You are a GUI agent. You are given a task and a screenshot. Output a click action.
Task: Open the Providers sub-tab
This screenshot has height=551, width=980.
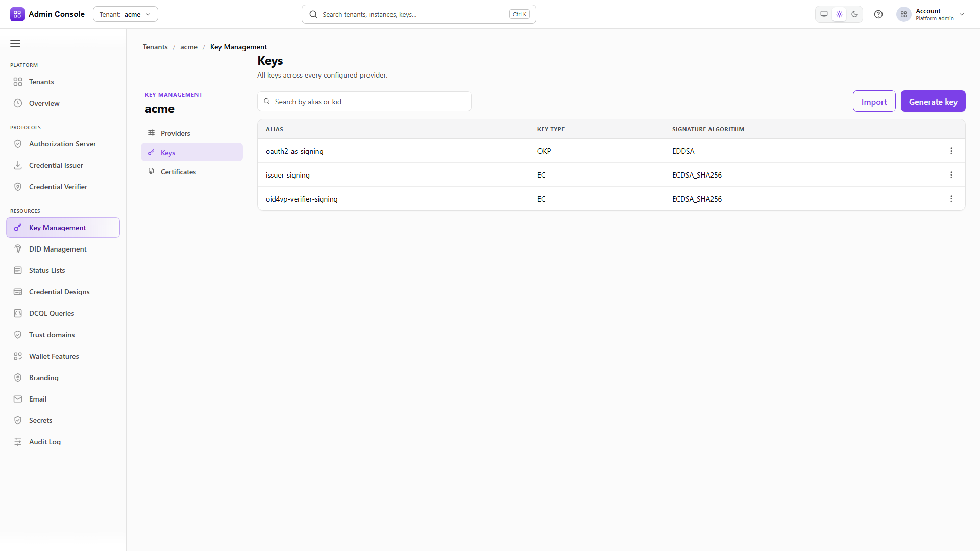pyautogui.click(x=192, y=133)
